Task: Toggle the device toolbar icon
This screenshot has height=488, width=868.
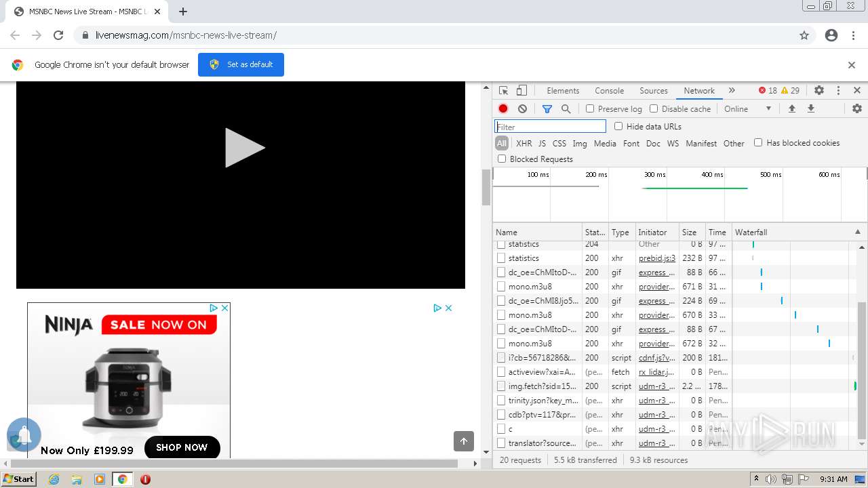Action: pos(521,90)
